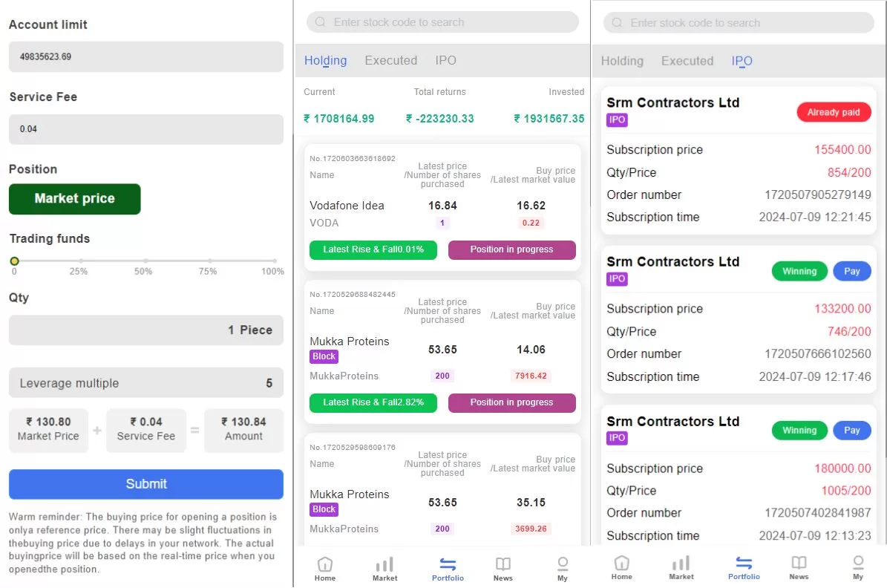This screenshot has width=887, height=588.
Task: Open Home in middle panel's bottom bar
Action: (x=324, y=569)
